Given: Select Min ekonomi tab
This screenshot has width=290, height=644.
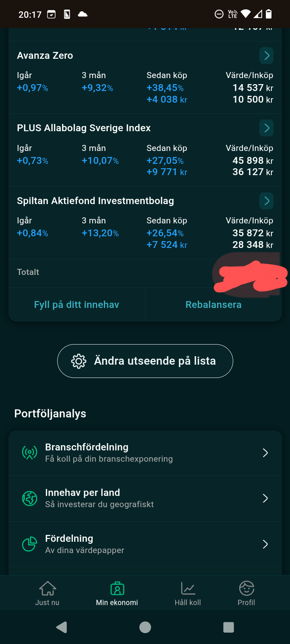Looking at the screenshot, I should coord(117,593).
